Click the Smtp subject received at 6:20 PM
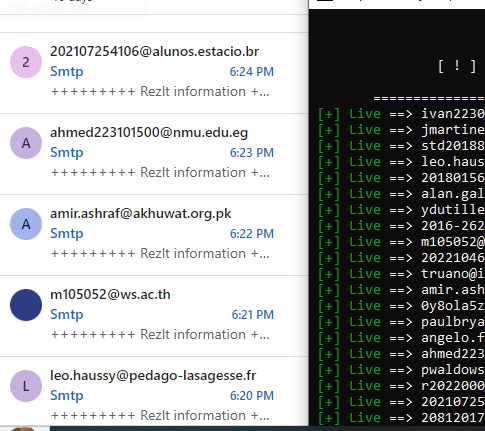This screenshot has width=485, height=431. 67,396
